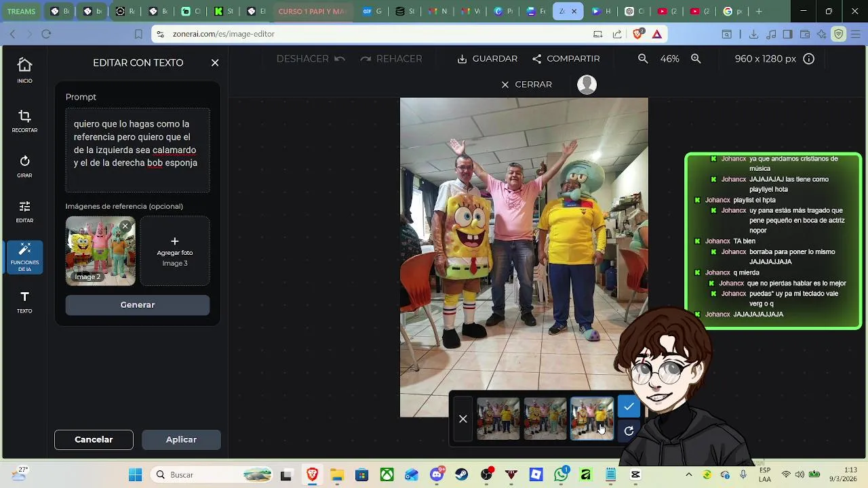Open browser downloads icon
Screen dimensions: 868x488
tap(753, 34)
